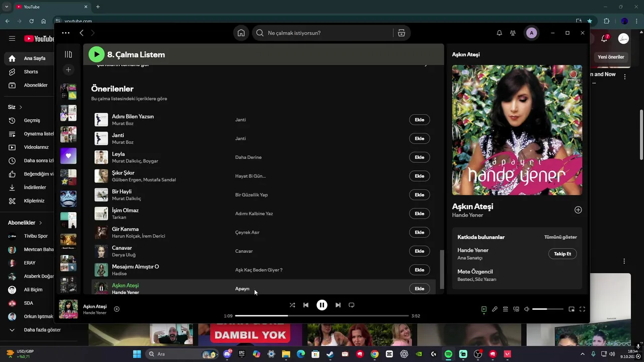644x362 pixels.
Task: Open the play queue icon
Action: click(x=505, y=309)
